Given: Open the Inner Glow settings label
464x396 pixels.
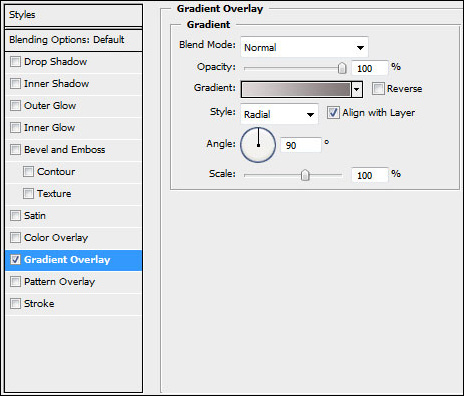Looking at the screenshot, I should tap(50, 128).
